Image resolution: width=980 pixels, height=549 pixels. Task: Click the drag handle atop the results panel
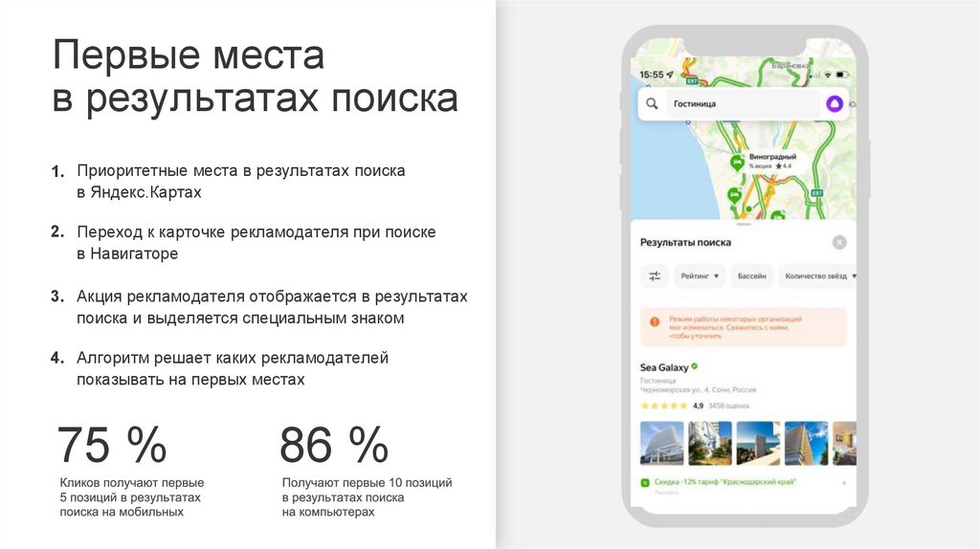pos(743,224)
